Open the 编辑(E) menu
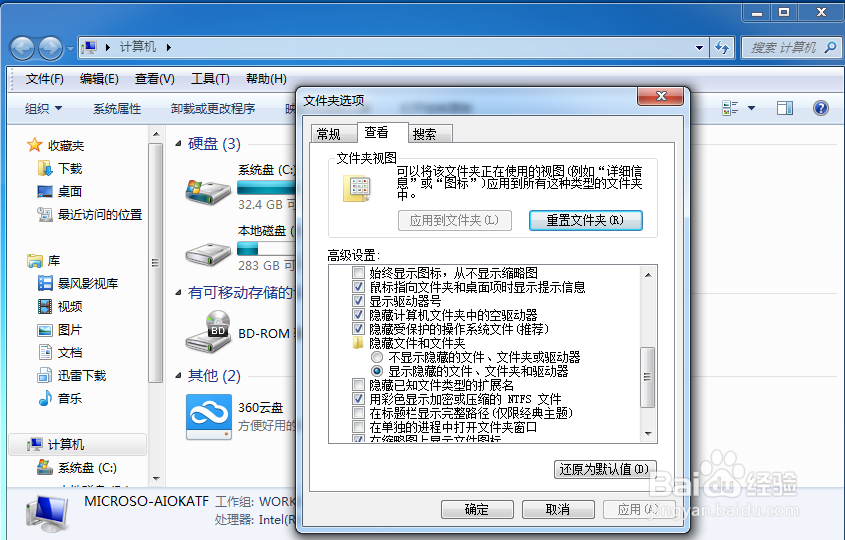This screenshot has height=540, width=845. pos(99,79)
